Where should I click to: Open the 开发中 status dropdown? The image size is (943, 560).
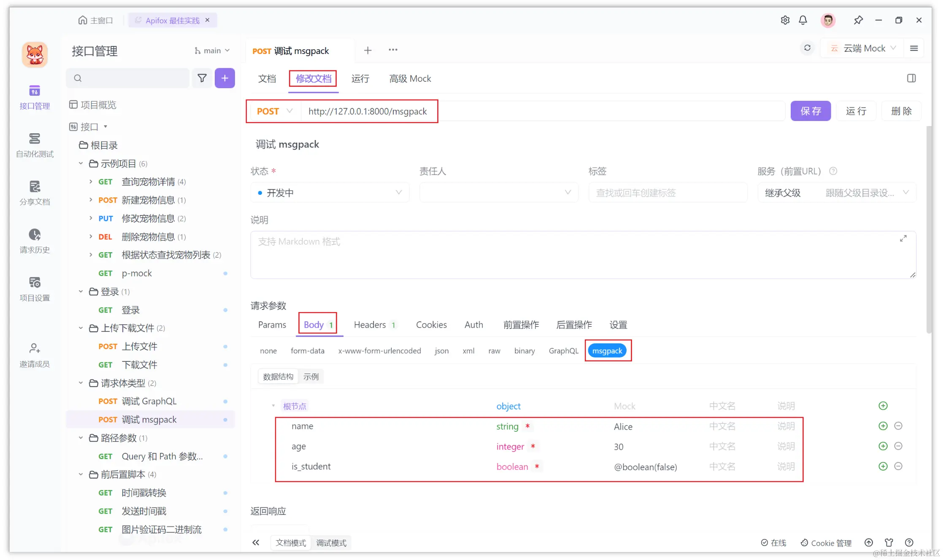pos(330,192)
